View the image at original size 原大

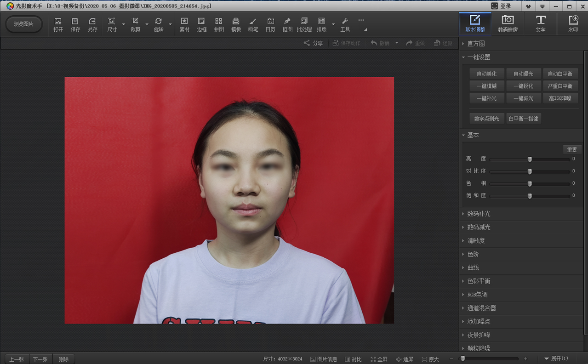point(430,359)
